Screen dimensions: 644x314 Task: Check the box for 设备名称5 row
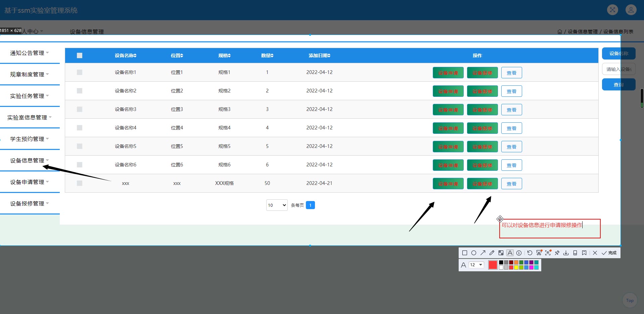pyautogui.click(x=80, y=146)
